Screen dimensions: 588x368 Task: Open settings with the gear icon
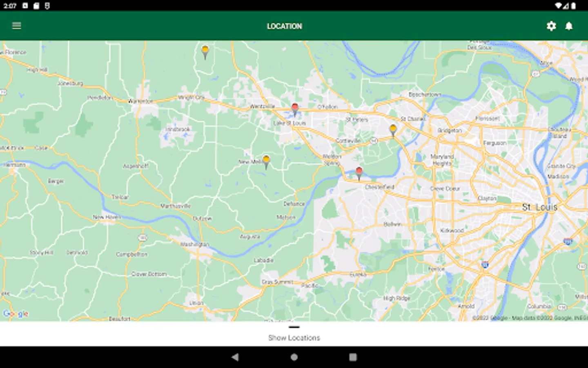click(551, 26)
